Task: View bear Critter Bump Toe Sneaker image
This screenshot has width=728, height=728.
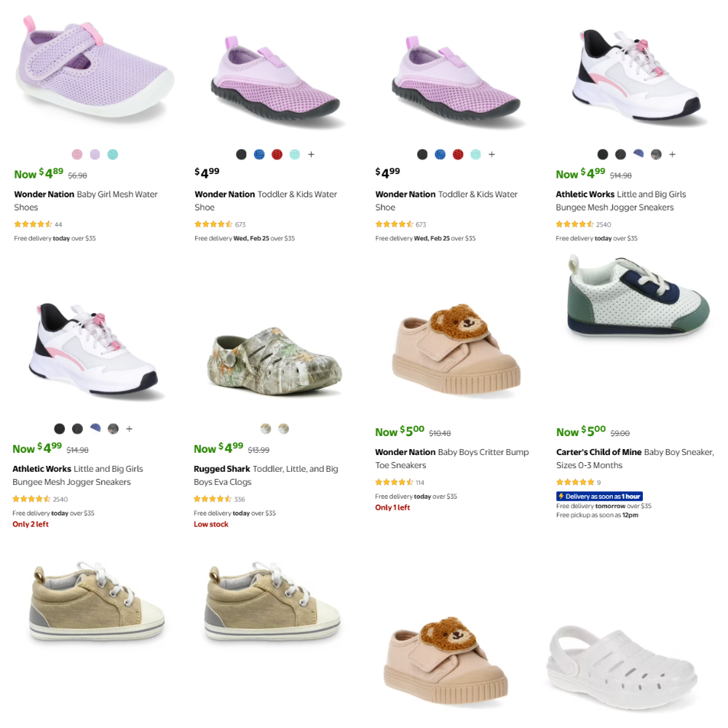Action: 456,349
